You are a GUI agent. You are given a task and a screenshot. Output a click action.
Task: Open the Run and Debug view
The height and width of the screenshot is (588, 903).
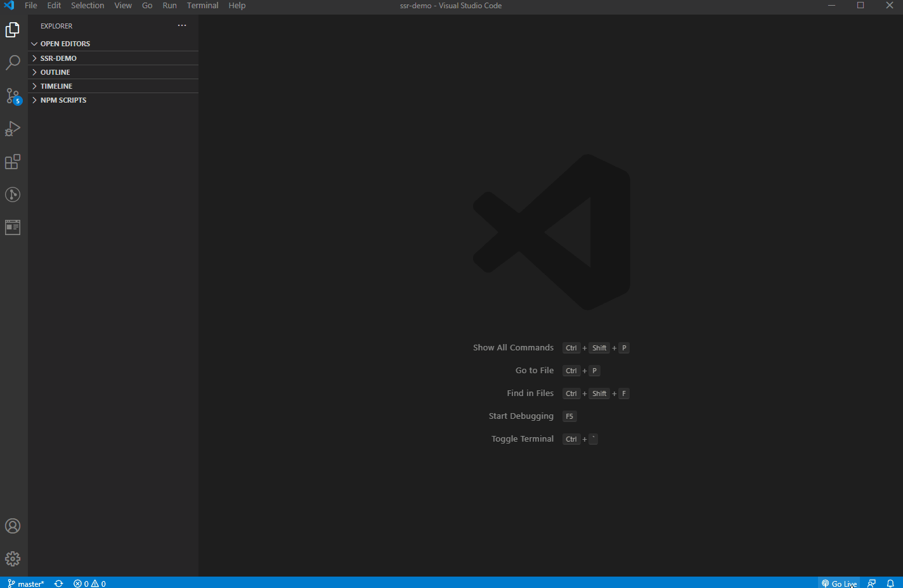coord(13,129)
